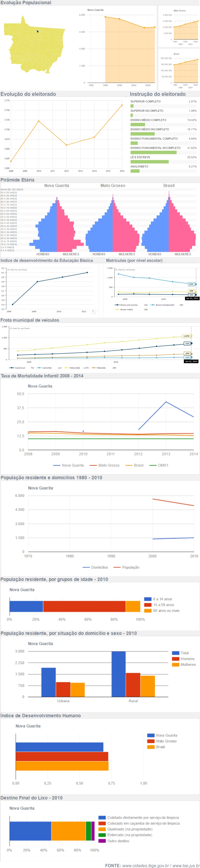Click the blue '0 a 14 anos' legend swatch
The height and width of the screenshot is (868, 200).
point(147,599)
